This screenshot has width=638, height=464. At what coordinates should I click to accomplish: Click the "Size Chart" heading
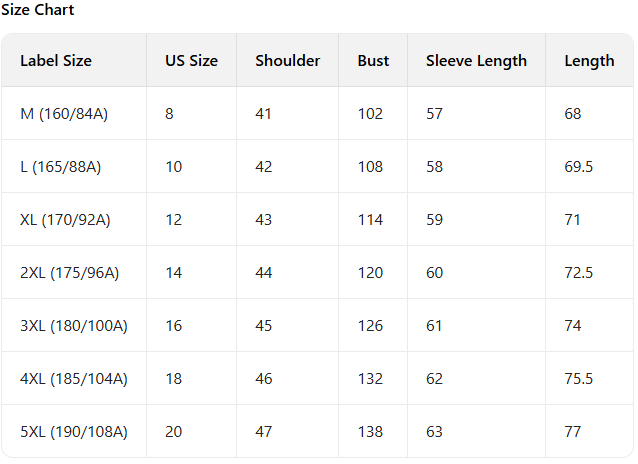pos(38,10)
